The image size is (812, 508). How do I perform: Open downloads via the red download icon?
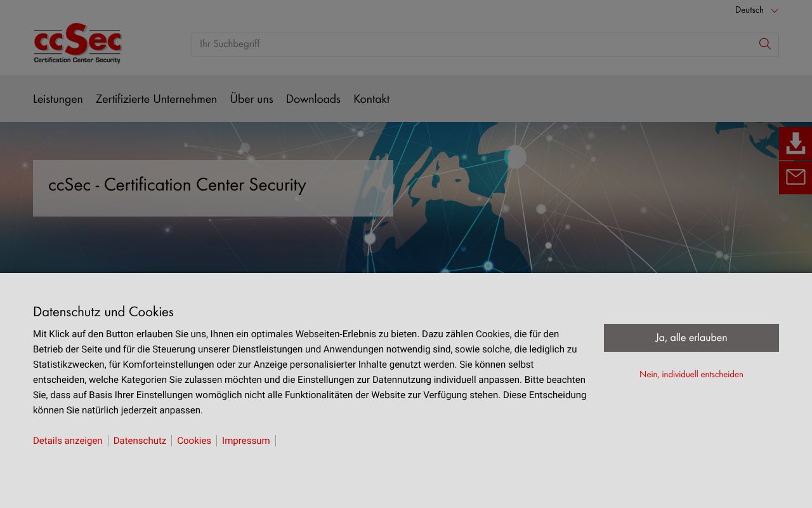click(x=795, y=144)
